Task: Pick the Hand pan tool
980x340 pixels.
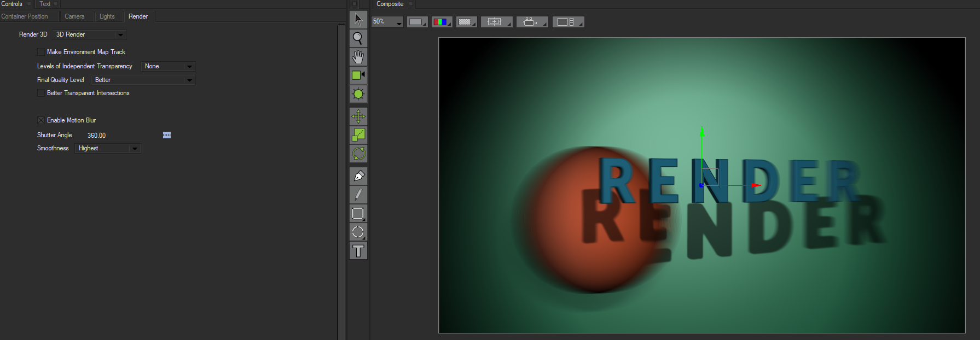Action: pos(358,57)
